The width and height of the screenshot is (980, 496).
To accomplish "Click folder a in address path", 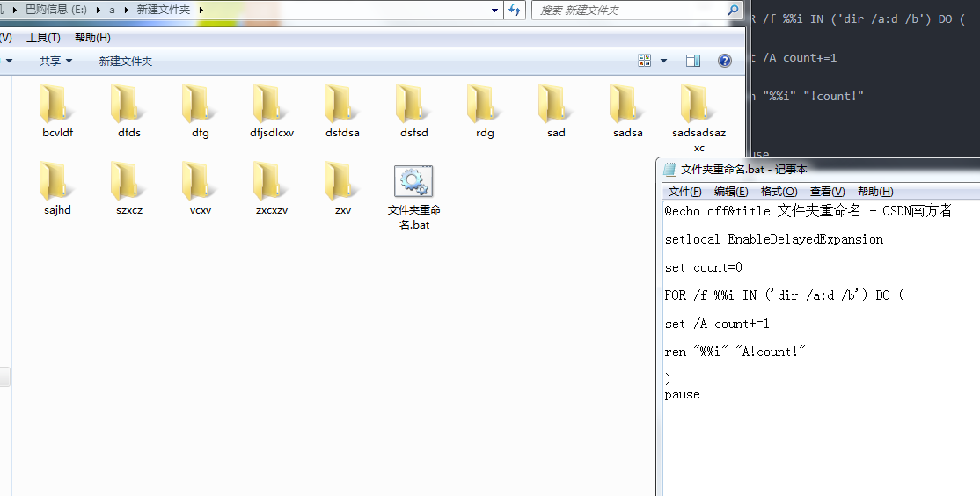I will 112,10.
